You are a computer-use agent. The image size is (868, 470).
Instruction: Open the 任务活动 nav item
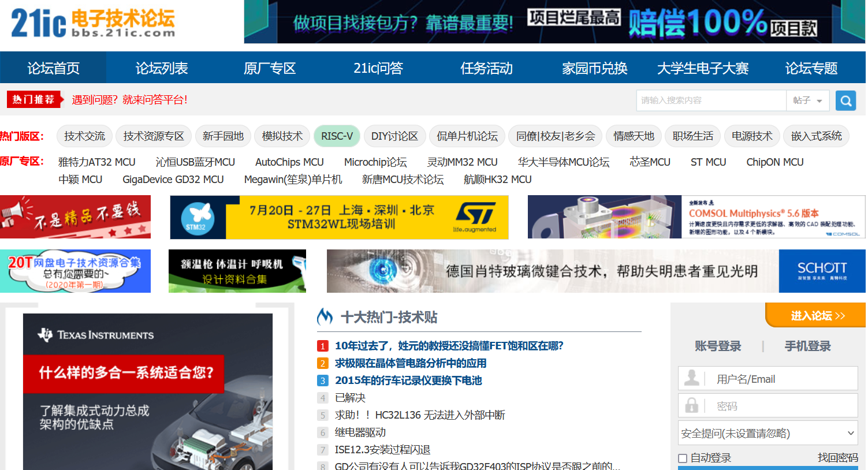point(486,68)
